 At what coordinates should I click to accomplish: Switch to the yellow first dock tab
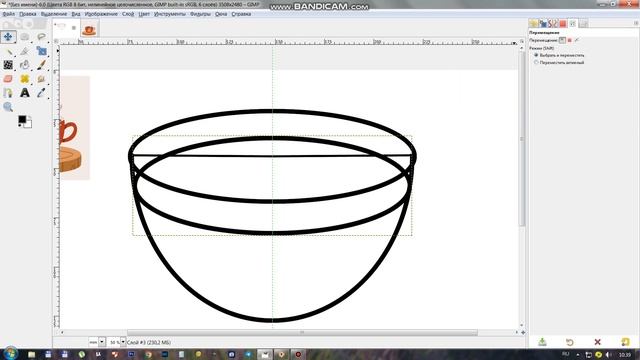click(533, 24)
